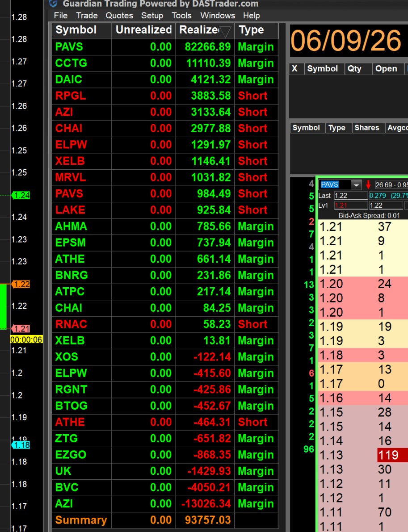This screenshot has width=408, height=532.
Task: Select the UK row
Action: (x=165, y=471)
